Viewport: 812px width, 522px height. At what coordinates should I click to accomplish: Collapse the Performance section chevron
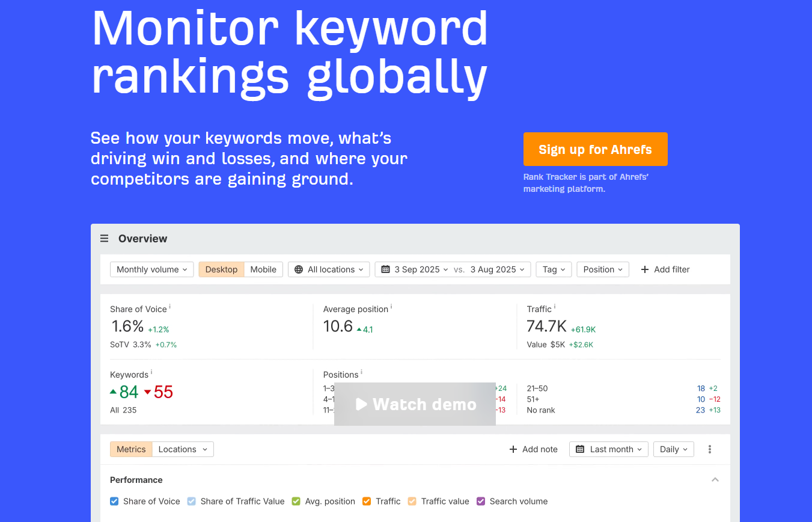pos(715,480)
